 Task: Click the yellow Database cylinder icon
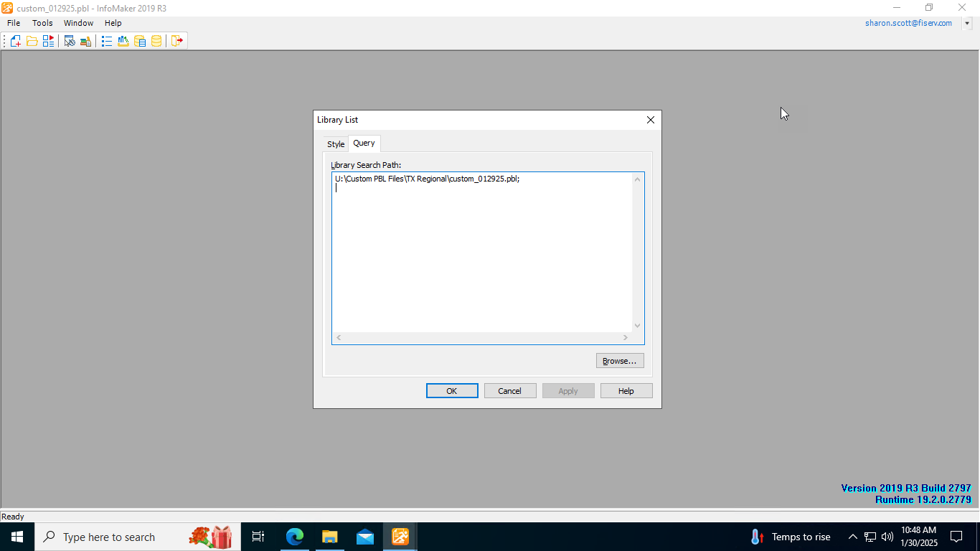pyautogui.click(x=156, y=41)
